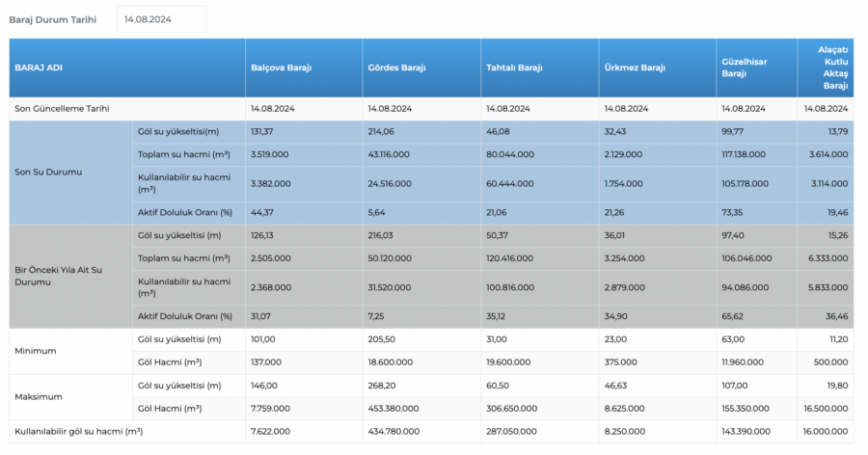
Task: Click last year's water level 126,13
Action: [261, 235]
